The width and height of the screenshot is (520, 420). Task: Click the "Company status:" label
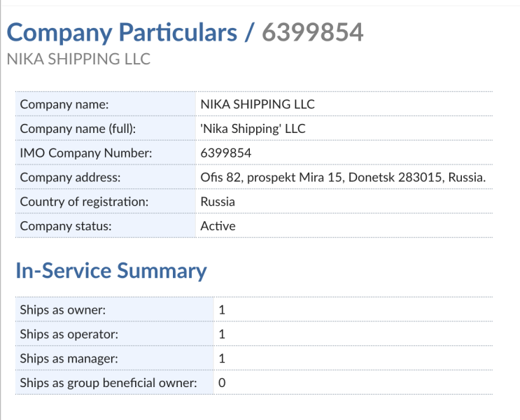pos(68,226)
